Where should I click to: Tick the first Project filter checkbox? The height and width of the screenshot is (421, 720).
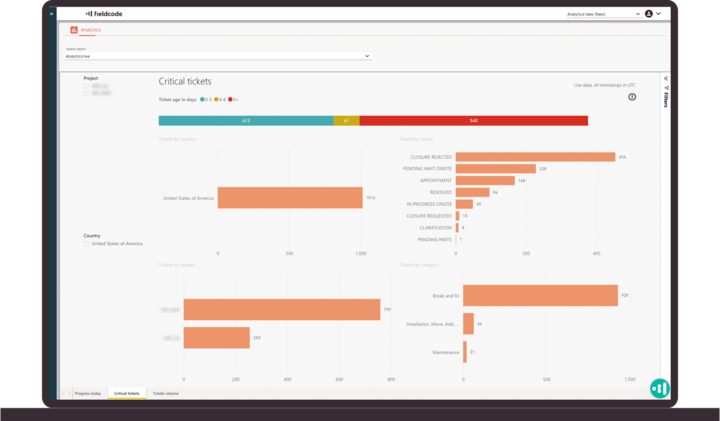86,87
